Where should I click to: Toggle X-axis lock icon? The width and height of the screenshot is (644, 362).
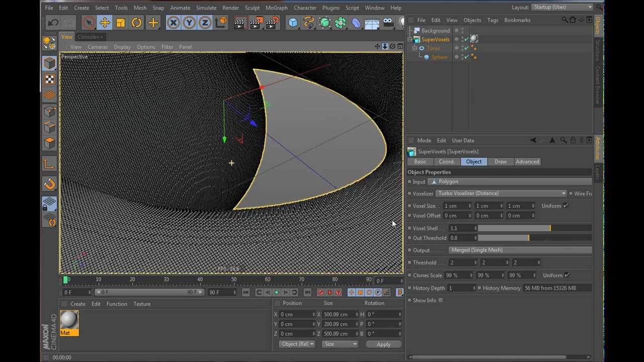(x=173, y=22)
